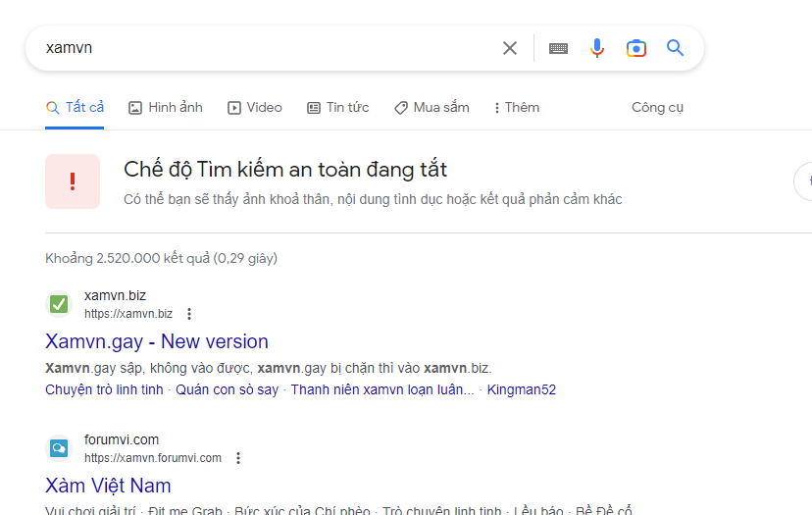Switch to the Hình ảnh tab
The image size is (812, 515).
pyautogui.click(x=166, y=108)
